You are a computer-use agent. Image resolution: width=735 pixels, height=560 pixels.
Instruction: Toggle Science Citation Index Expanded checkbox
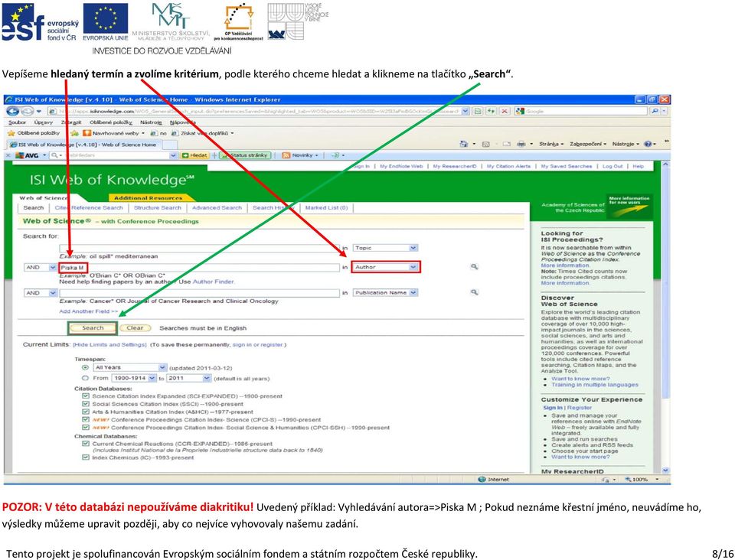[x=85, y=396]
